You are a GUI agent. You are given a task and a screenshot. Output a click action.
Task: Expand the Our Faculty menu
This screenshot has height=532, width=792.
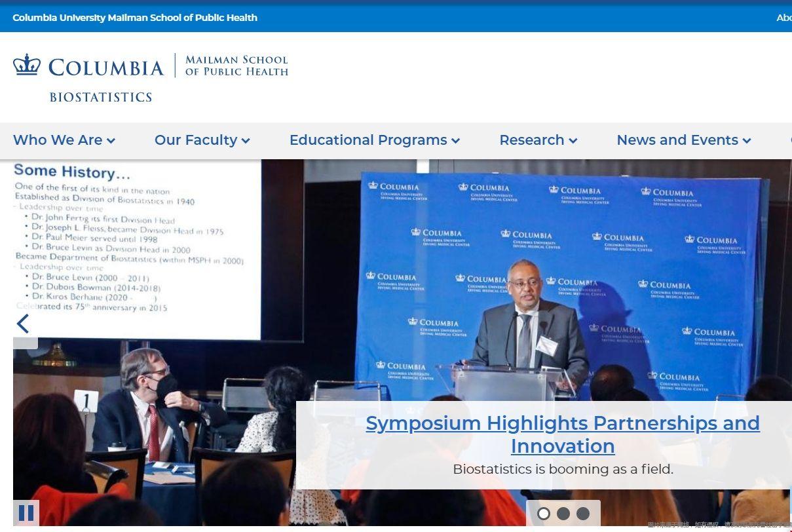click(202, 140)
